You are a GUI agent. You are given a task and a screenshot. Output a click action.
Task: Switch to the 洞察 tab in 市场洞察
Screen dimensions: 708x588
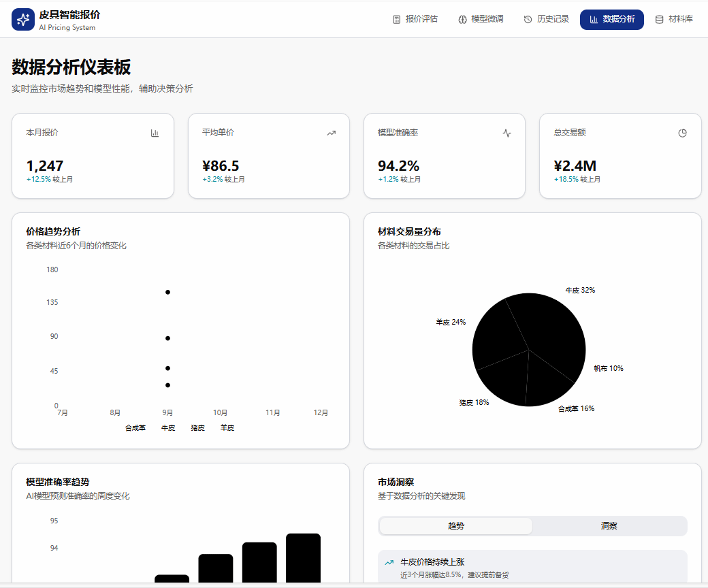tap(609, 526)
